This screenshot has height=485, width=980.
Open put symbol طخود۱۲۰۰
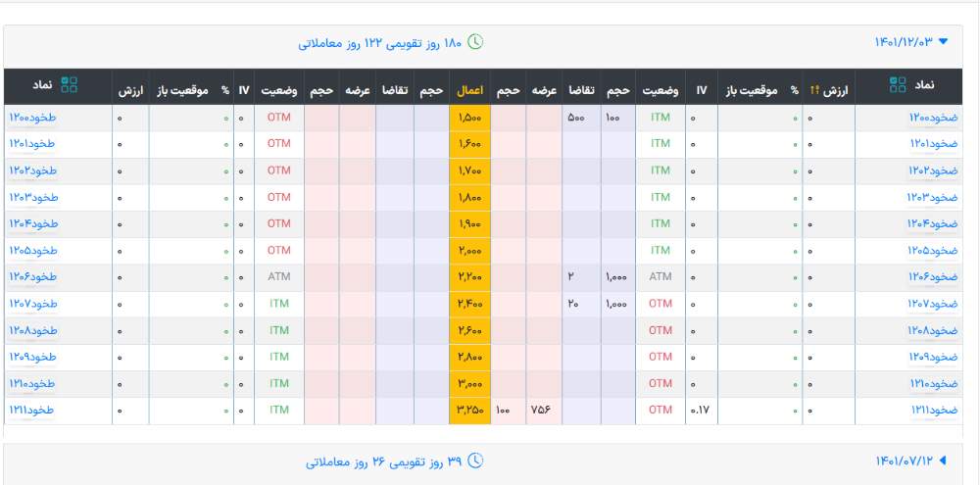32,118
